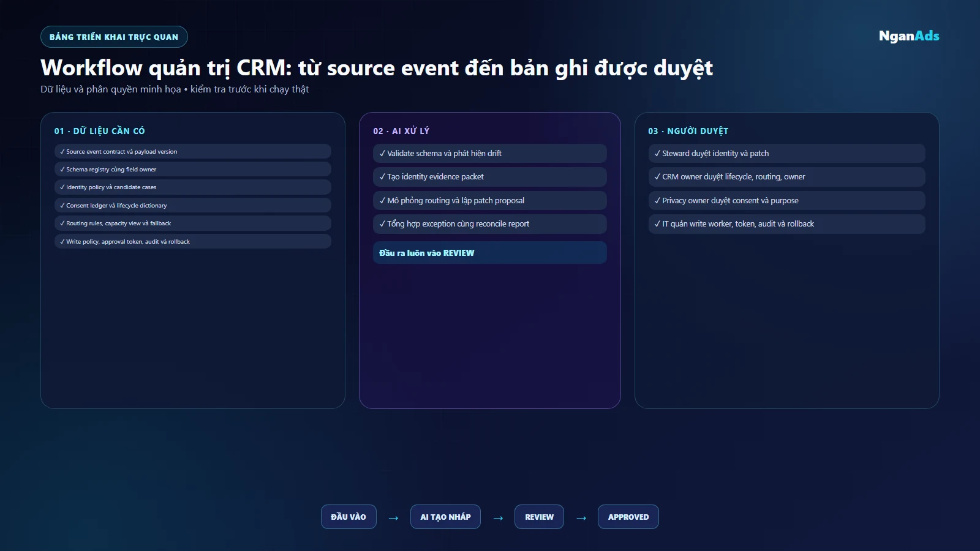Select 'Tổng hợp exception cùng reconcile report' row

pos(490,224)
